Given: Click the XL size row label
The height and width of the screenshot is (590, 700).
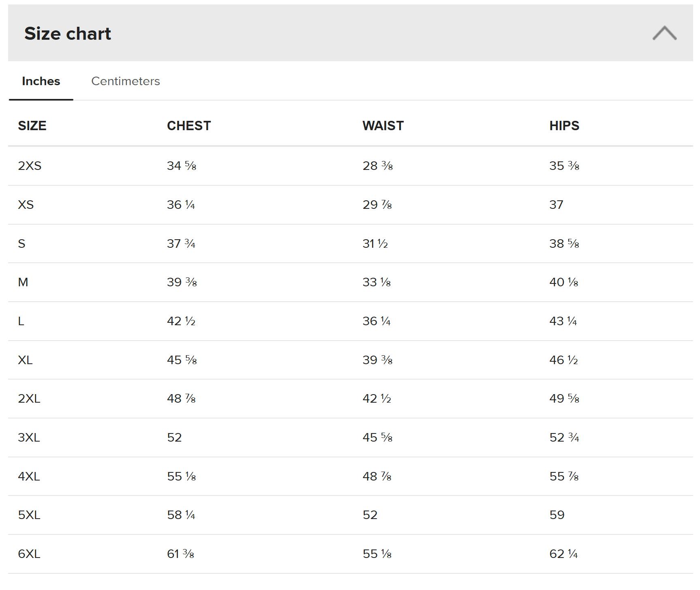Looking at the screenshot, I should 25,360.
